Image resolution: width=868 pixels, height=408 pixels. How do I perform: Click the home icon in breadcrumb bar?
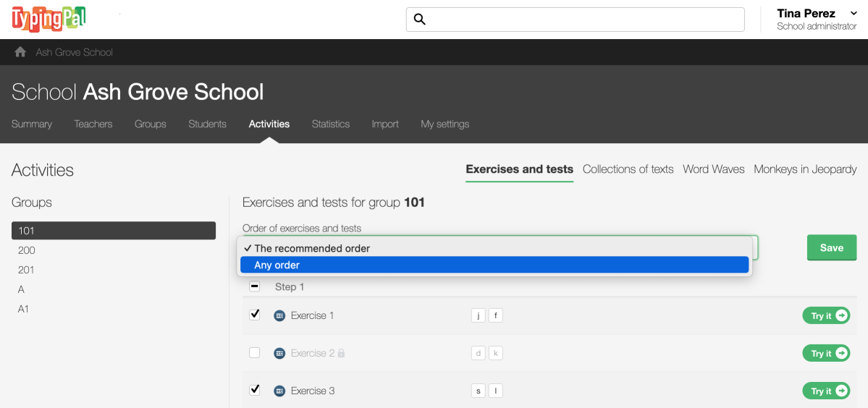click(20, 52)
